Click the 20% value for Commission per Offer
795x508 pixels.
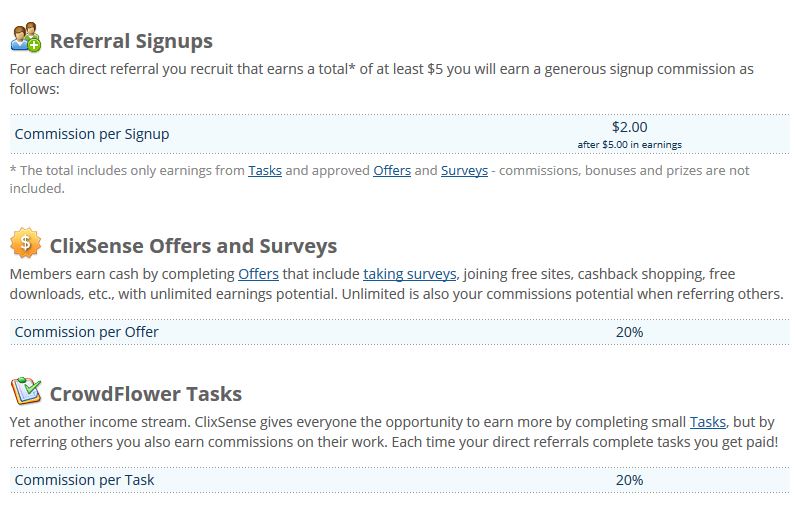pyautogui.click(x=629, y=332)
